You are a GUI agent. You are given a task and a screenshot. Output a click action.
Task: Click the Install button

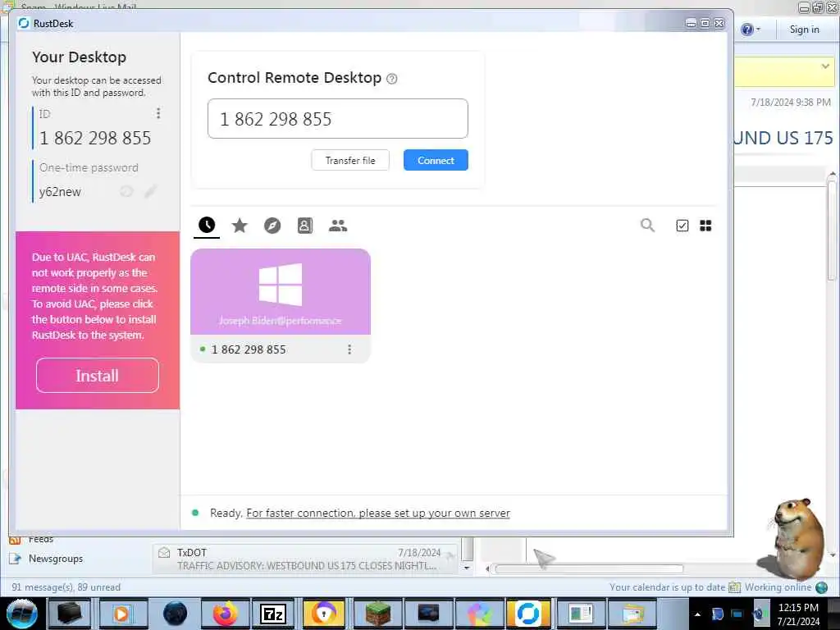point(98,376)
